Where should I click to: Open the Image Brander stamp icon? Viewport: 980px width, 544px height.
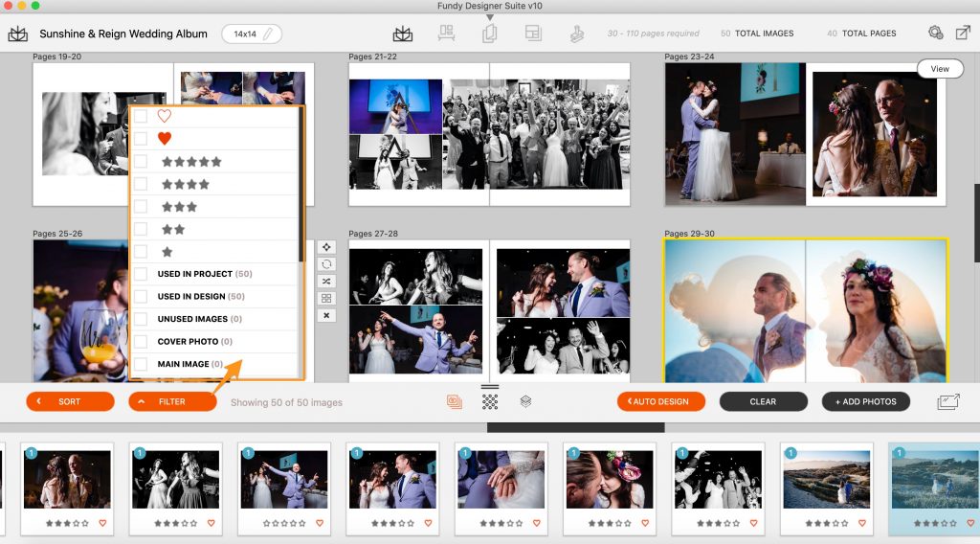point(577,34)
